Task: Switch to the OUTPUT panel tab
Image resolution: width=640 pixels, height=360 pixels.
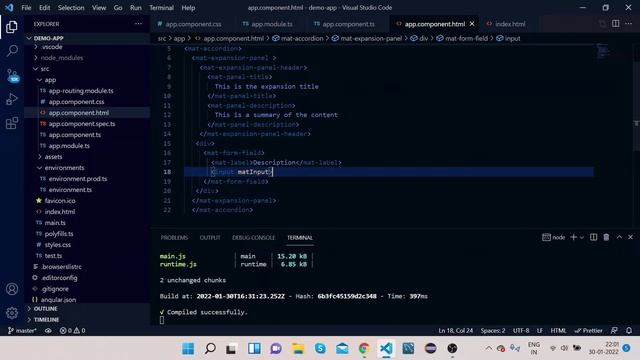Action: pyautogui.click(x=210, y=238)
